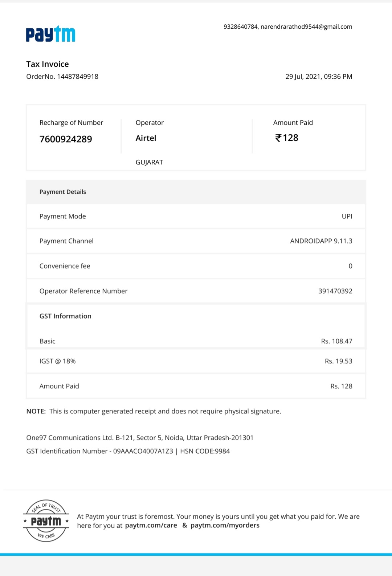
Task: Click the Operator Reference Number 391470392
Action: [x=335, y=291]
